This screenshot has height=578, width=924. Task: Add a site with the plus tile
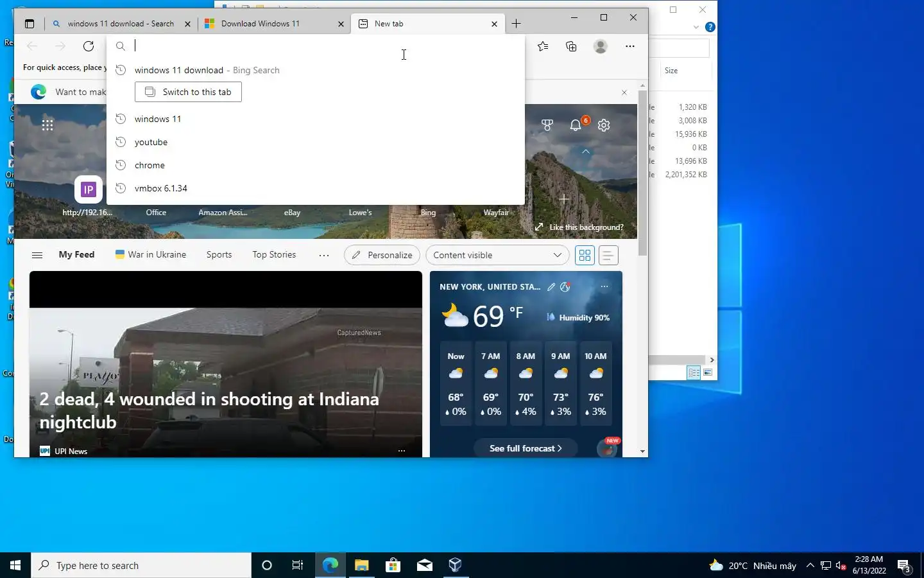tap(564, 199)
